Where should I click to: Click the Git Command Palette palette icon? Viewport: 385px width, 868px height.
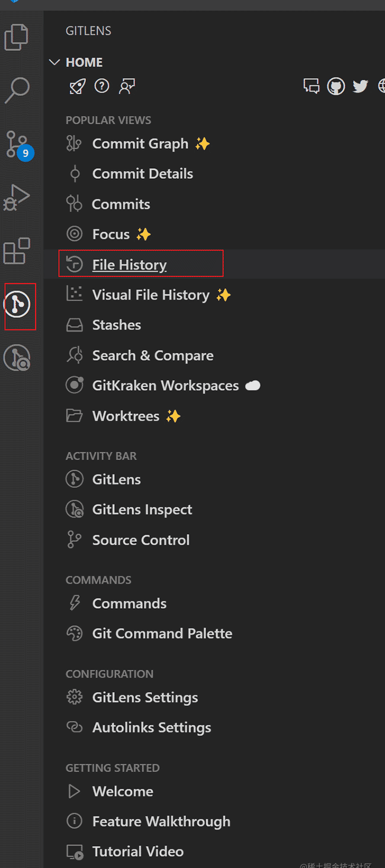click(74, 634)
